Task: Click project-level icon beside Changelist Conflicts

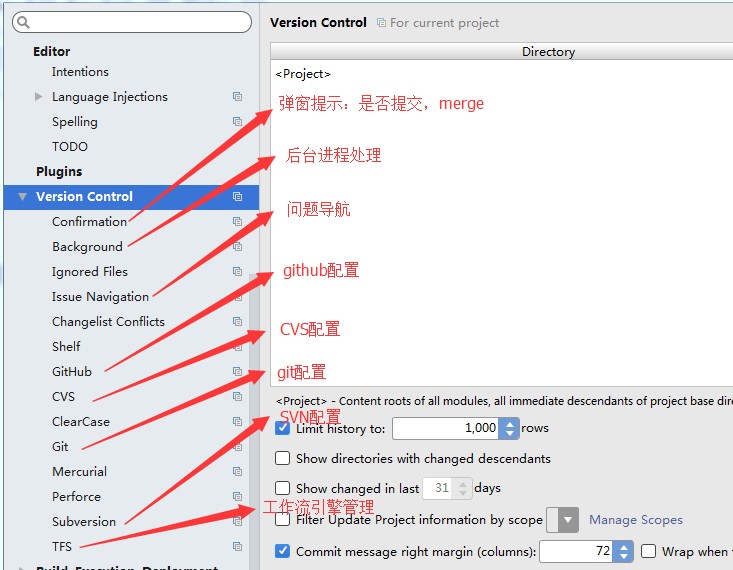Action: pyautogui.click(x=237, y=321)
